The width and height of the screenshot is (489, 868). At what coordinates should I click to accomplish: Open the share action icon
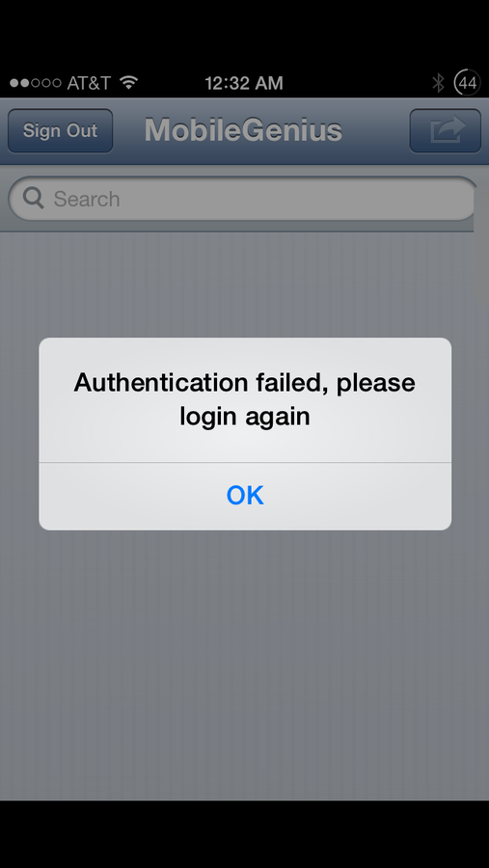pyautogui.click(x=446, y=130)
